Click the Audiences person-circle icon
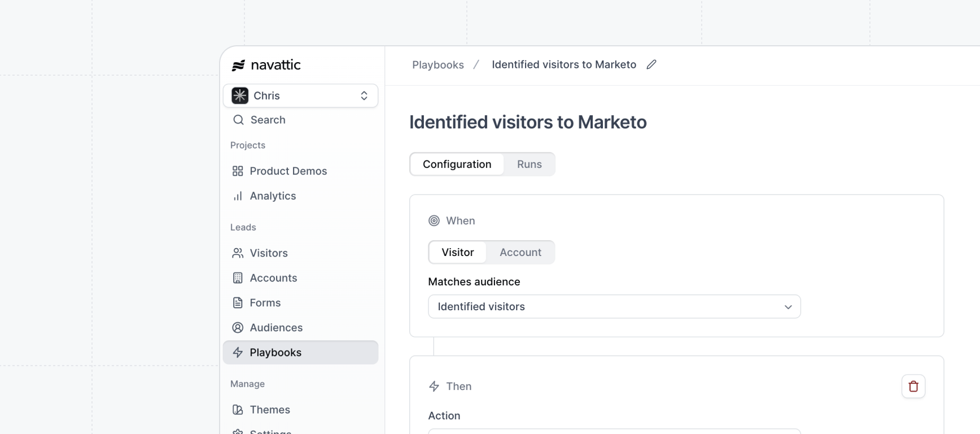Viewport: 980px width, 434px height. 238,327
